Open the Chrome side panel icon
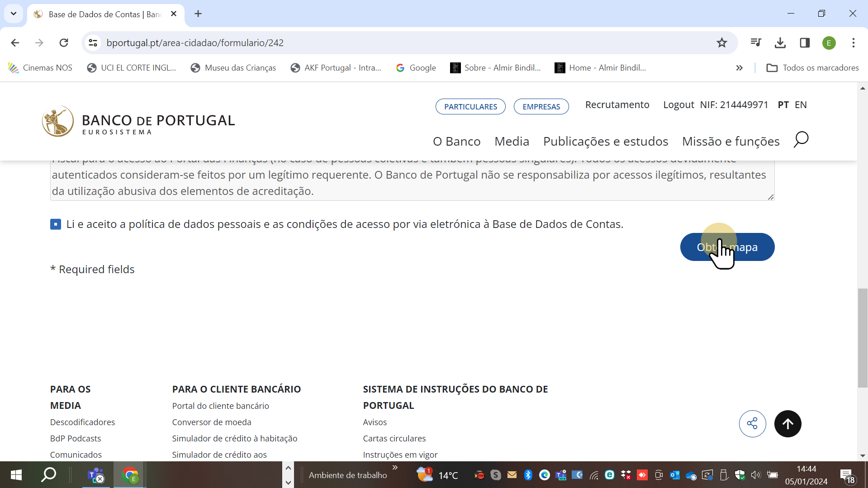The width and height of the screenshot is (868, 488). (x=805, y=43)
